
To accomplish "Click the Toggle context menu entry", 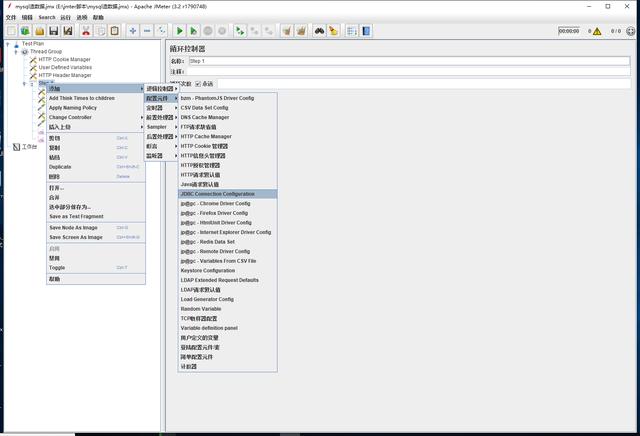I will coord(57,267).
